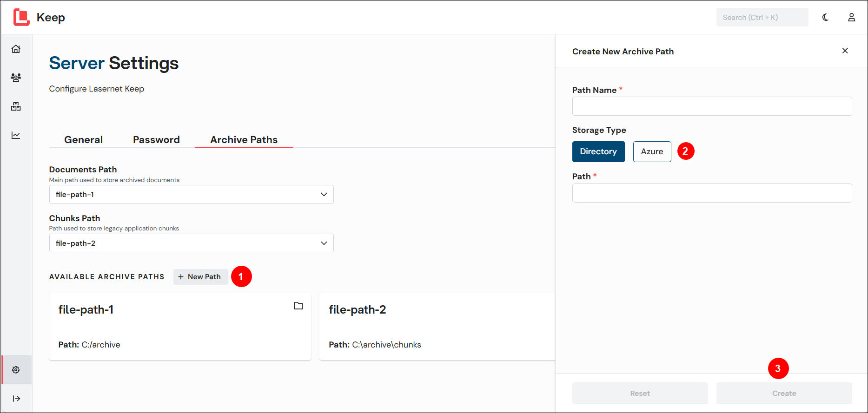This screenshot has height=413, width=868.
Task: Open the Documents Path dropdown
Action: 191,194
